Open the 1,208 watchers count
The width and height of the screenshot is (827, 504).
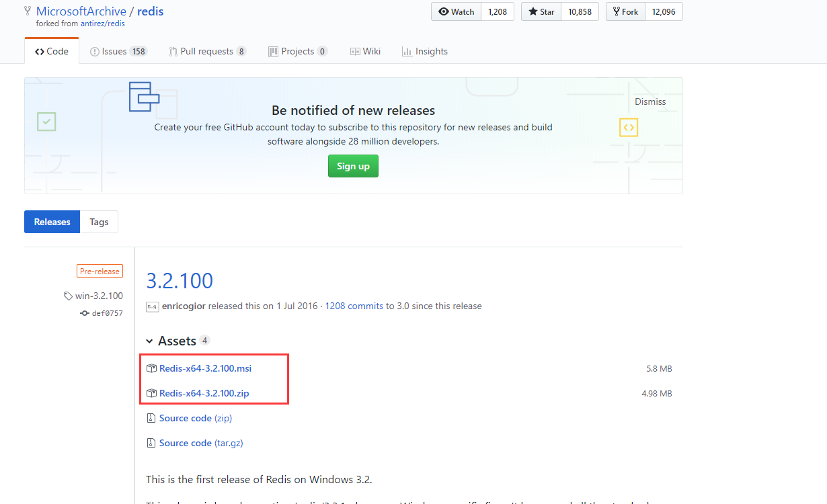[498, 11]
